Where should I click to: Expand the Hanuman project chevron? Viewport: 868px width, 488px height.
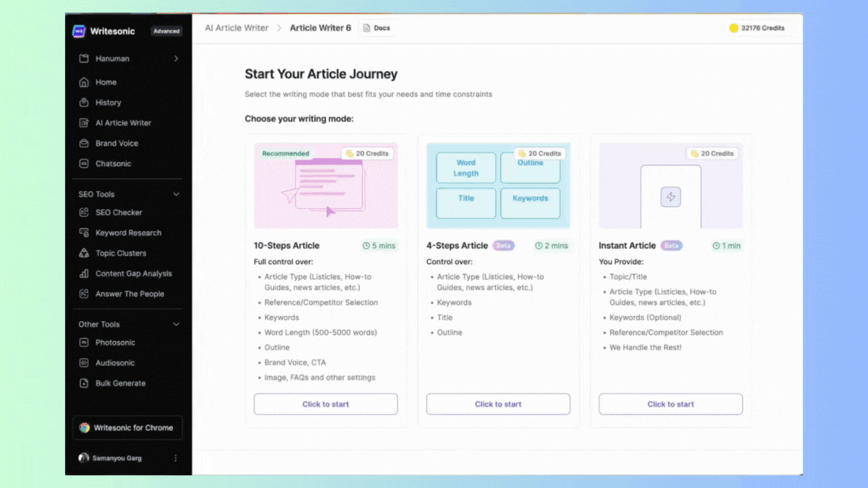pyautogui.click(x=176, y=58)
